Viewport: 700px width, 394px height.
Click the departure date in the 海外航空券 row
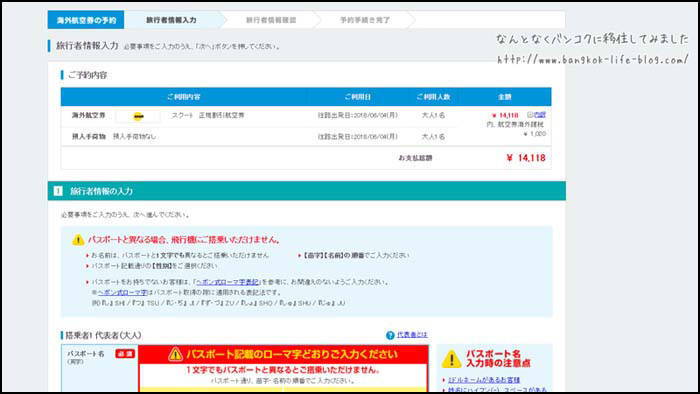point(358,115)
